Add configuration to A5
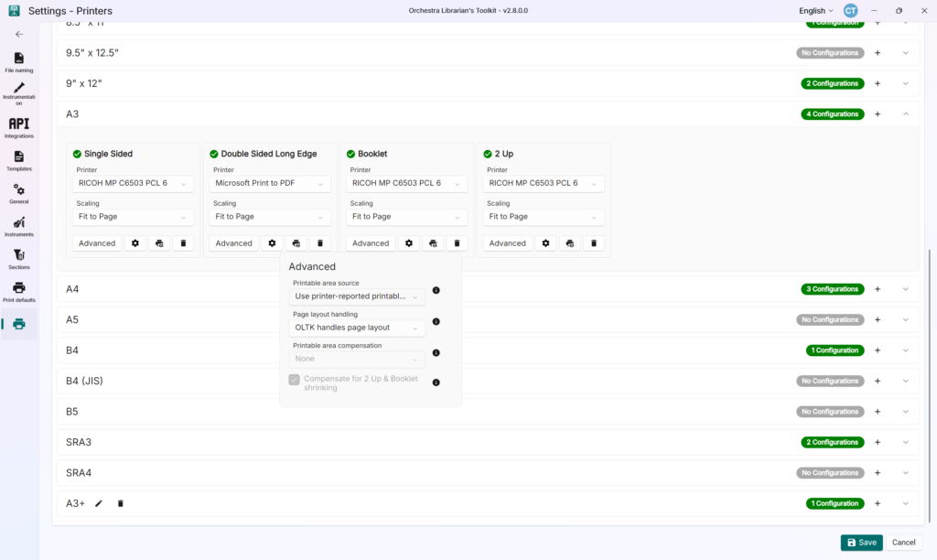The width and height of the screenshot is (937, 560). click(878, 319)
